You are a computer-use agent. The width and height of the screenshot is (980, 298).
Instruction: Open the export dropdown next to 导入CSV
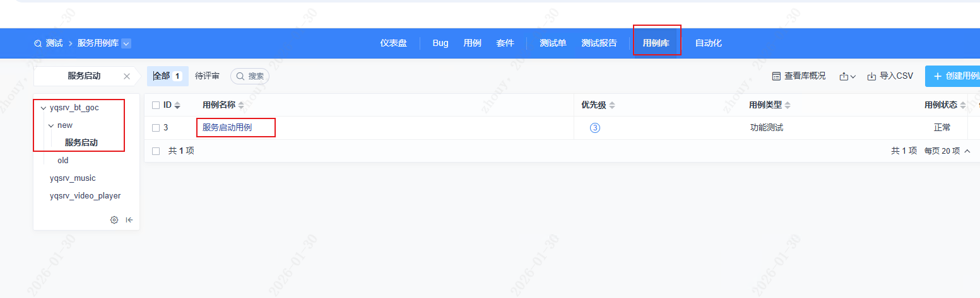(847, 76)
